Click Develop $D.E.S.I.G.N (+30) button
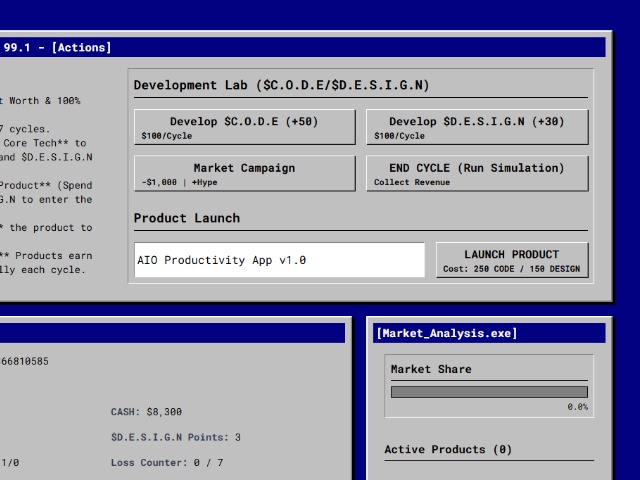Viewport: 640px width, 480px height. 477,127
